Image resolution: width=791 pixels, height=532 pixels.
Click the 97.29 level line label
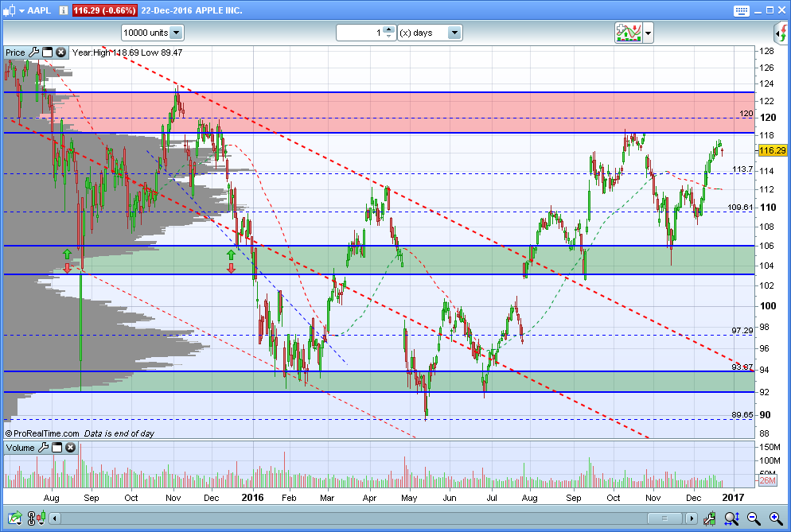pos(742,331)
